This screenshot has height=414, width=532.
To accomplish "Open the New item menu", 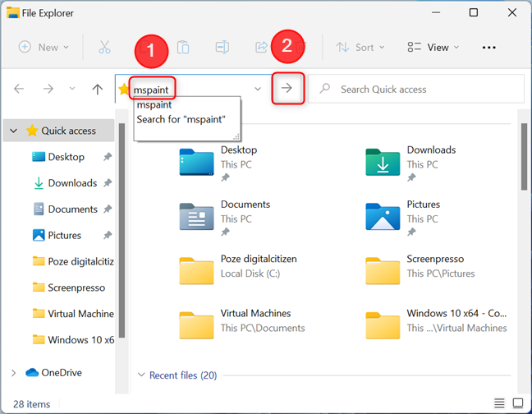I will (44, 47).
